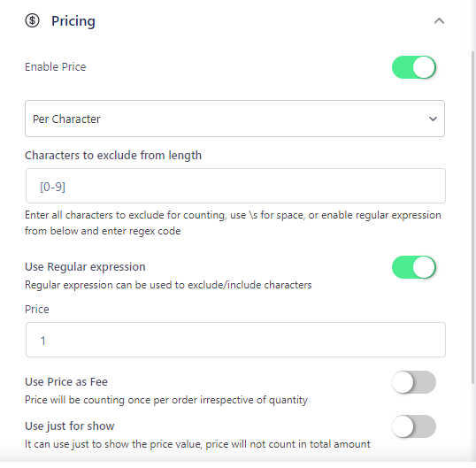The height and width of the screenshot is (468, 476).
Task: Click the Characters to exclude from length label
Action: pyautogui.click(x=113, y=156)
